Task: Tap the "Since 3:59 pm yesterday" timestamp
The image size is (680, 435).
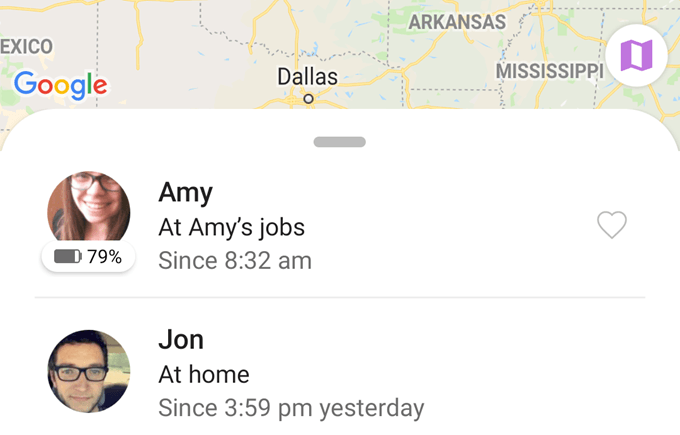Action: (291, 408)
